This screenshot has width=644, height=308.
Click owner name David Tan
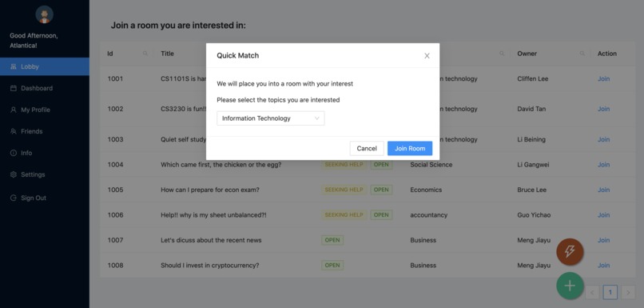(531, 109)
